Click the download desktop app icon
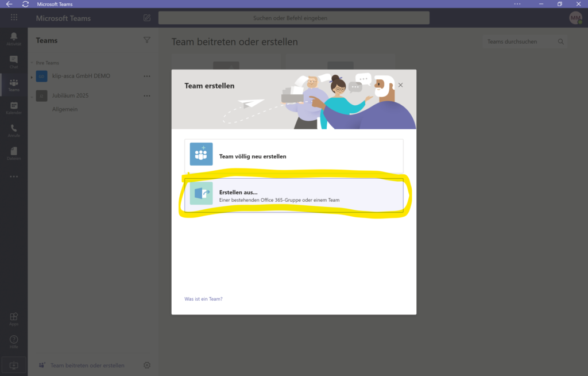 (14, 365)
